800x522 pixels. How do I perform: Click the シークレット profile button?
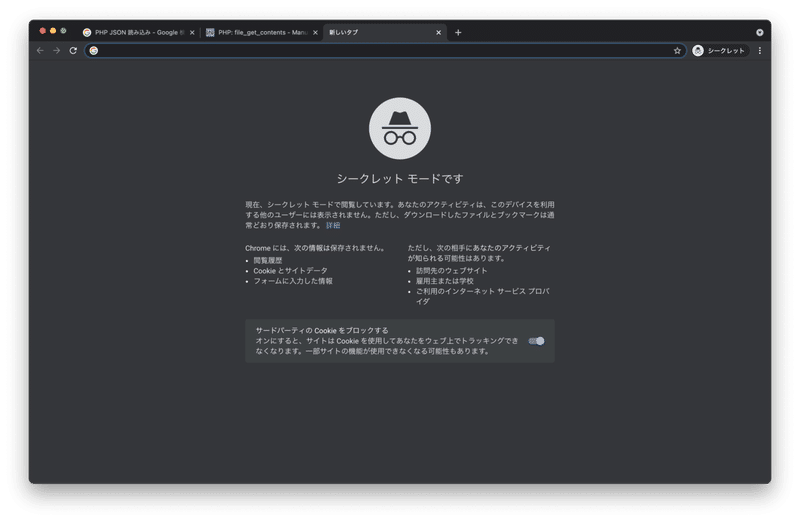(x=720, y=51)
